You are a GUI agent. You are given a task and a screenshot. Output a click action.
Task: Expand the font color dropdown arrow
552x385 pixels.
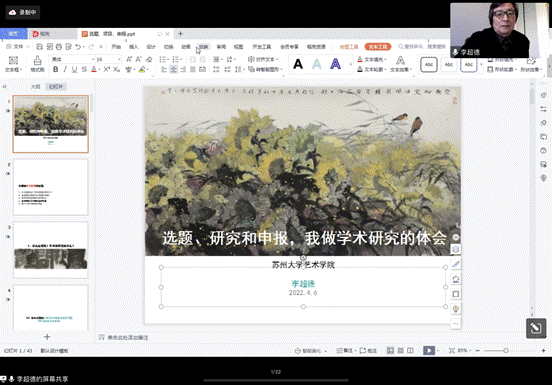tap(99, 70)
